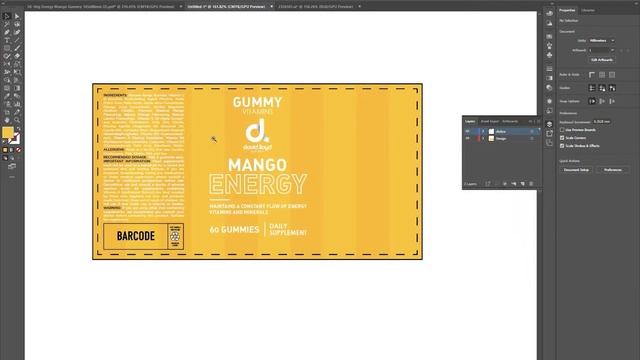
Task: Open Swatches panel from the dock
Action: tap(549, 37)
